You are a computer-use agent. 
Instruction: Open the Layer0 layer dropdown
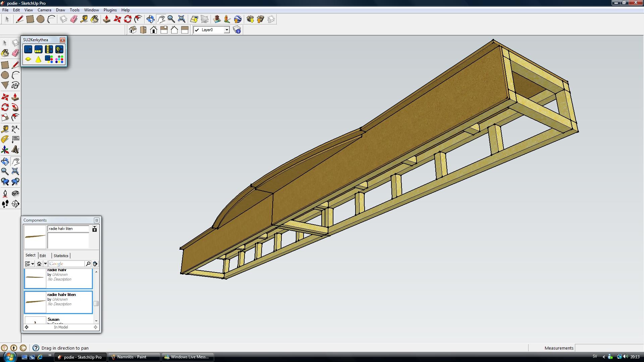coord(227,30)
